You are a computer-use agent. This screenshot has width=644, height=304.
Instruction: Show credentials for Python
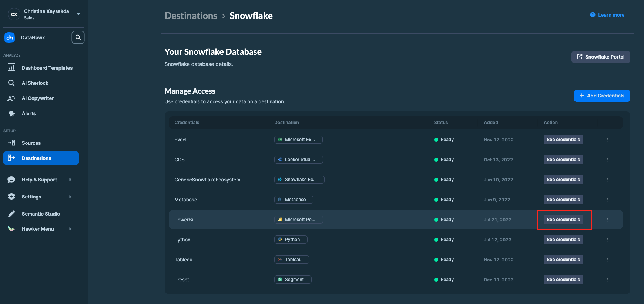pyautogui.click(x=563, y=240)
